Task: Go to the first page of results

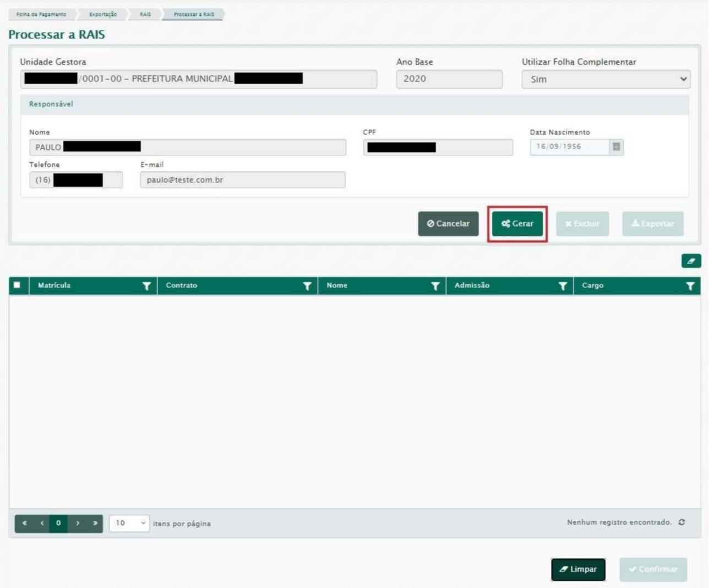Action: [x=24, y=523]
